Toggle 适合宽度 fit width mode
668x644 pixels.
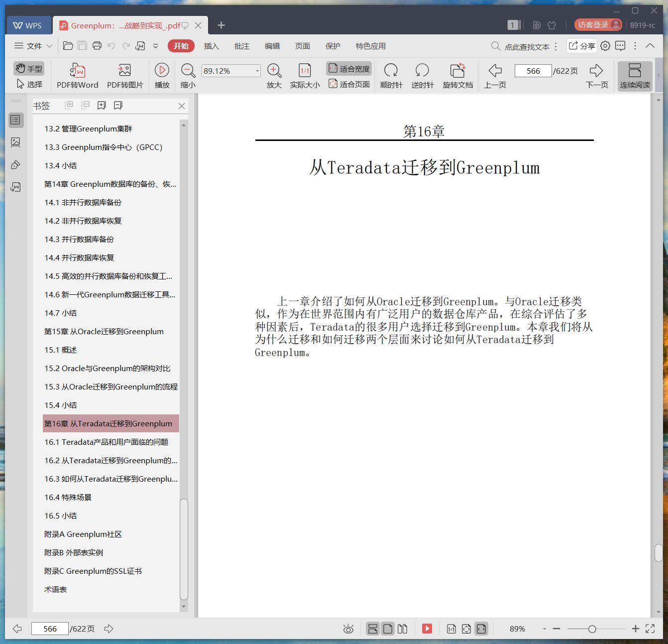pyautogui.click(x=349, y=69)
